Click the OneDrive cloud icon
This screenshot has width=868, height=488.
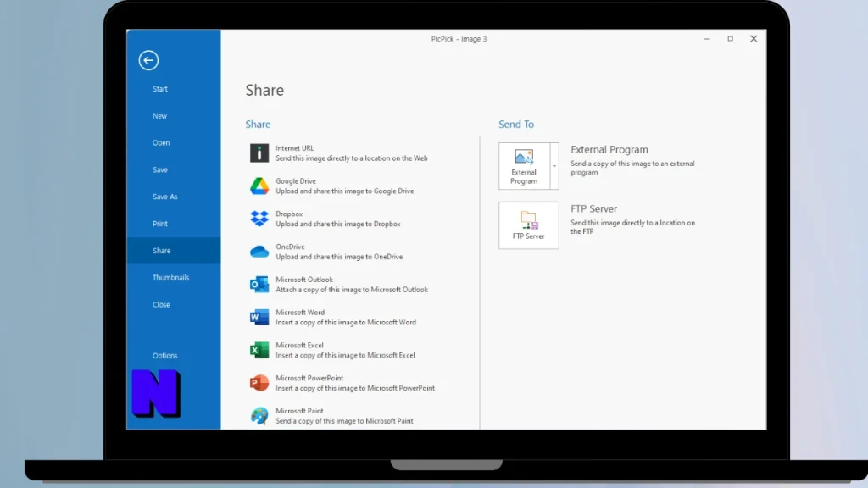[x=259, y=252]
